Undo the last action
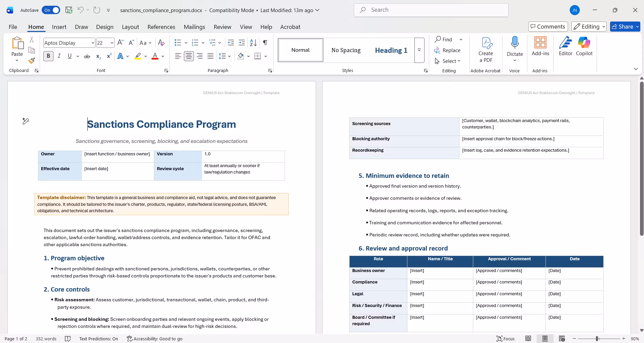 [80, 10]
